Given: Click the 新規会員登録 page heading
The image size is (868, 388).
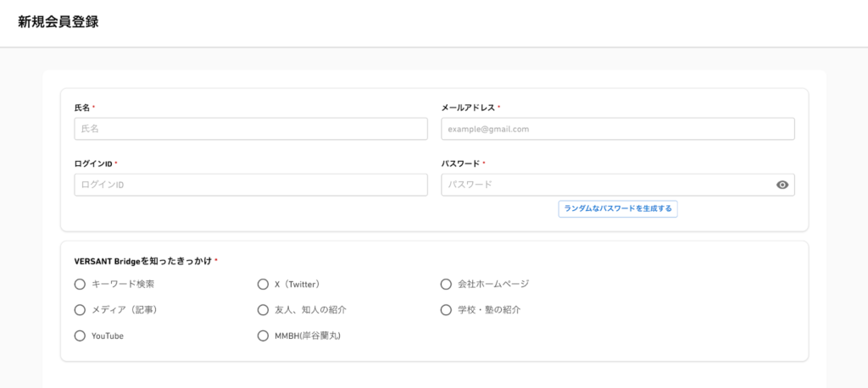Looking at the screenshot, I should click(x=58, y=23).
